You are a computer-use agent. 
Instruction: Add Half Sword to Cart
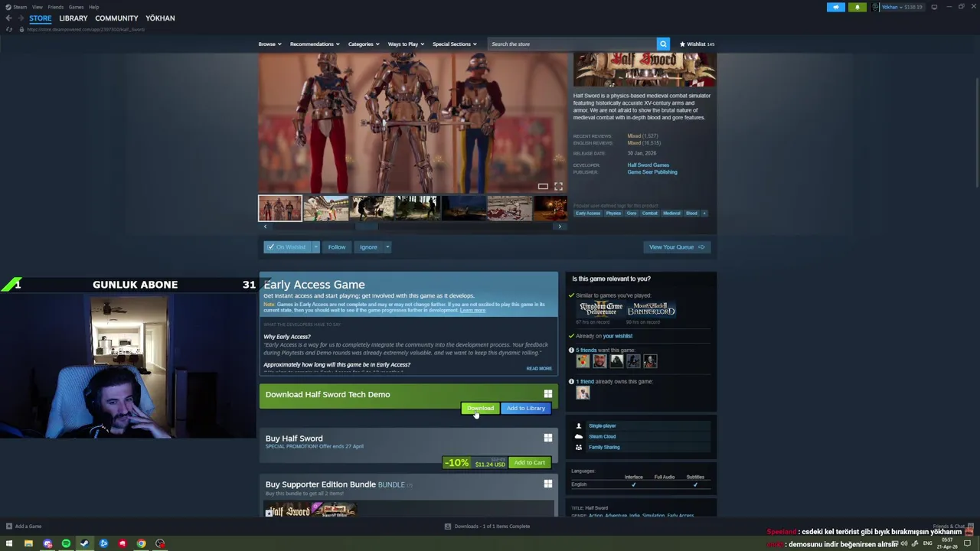coord(529,462)
